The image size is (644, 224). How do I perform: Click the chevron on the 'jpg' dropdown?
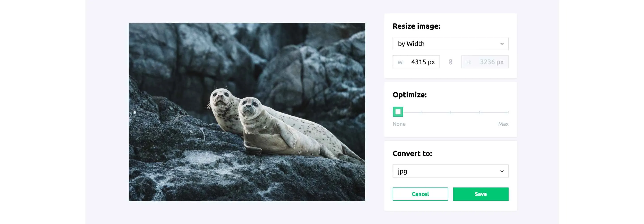[x=502, y=171]
